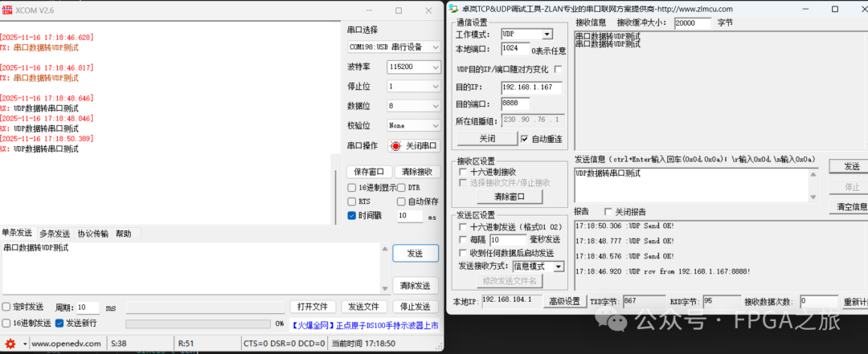Click the XCOM 周期 period input field
This screenshot has width=868, height=354.
(x=88, y=307)
